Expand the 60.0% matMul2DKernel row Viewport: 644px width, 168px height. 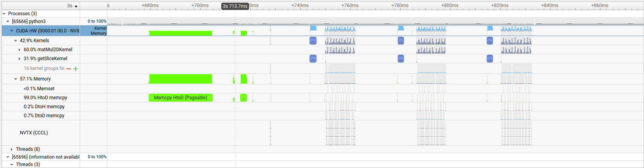pos(20,50)
